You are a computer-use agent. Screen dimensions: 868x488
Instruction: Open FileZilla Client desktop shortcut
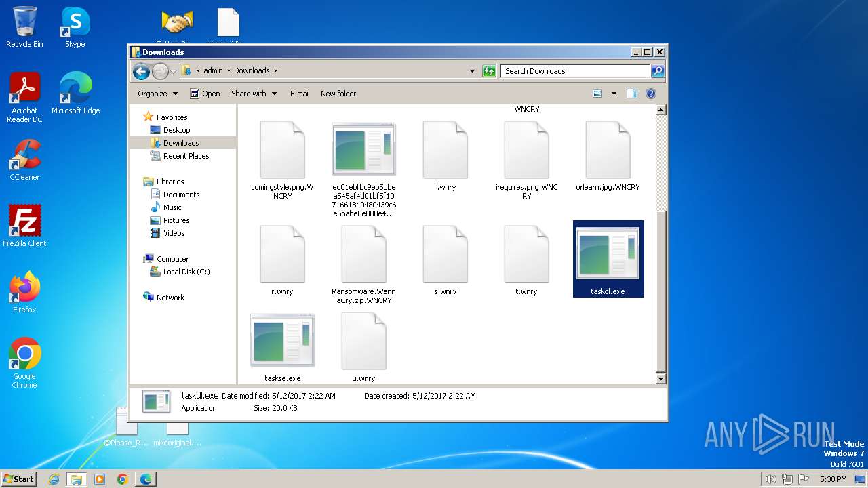pos(24,226)
